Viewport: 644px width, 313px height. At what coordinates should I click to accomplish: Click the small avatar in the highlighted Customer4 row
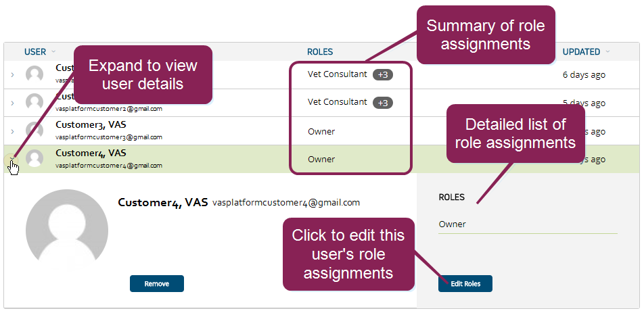click(x=34, y=159)
